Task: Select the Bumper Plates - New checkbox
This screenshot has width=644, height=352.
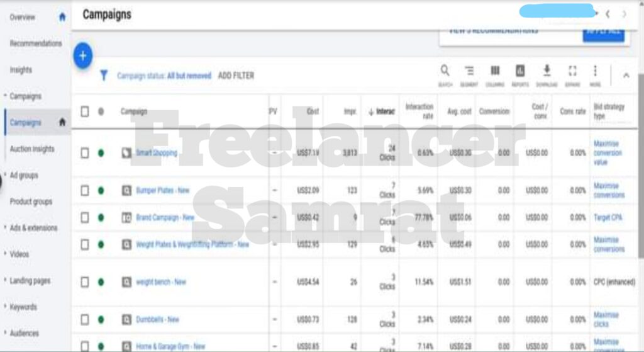Action: click(x=85, y=190)
